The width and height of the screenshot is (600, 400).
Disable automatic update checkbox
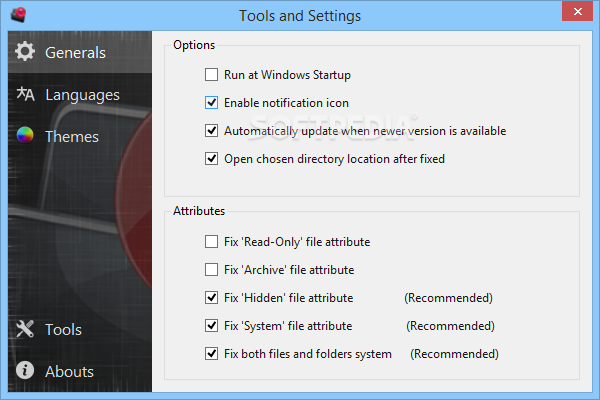(211, 130)
